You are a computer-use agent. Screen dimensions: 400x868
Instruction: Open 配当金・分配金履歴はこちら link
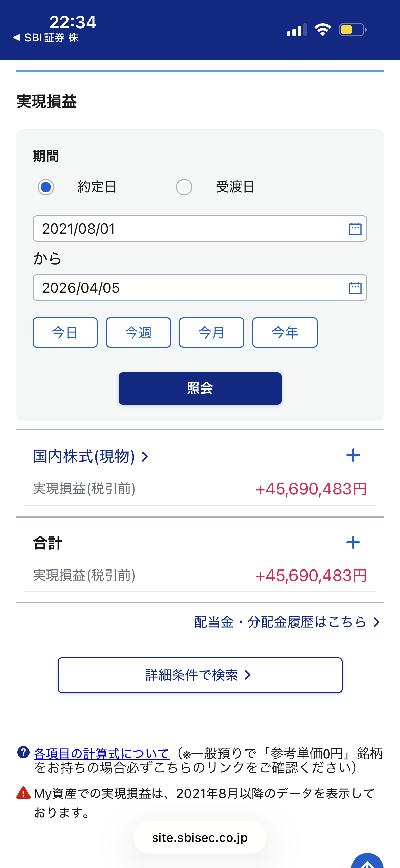click(287, 622)
